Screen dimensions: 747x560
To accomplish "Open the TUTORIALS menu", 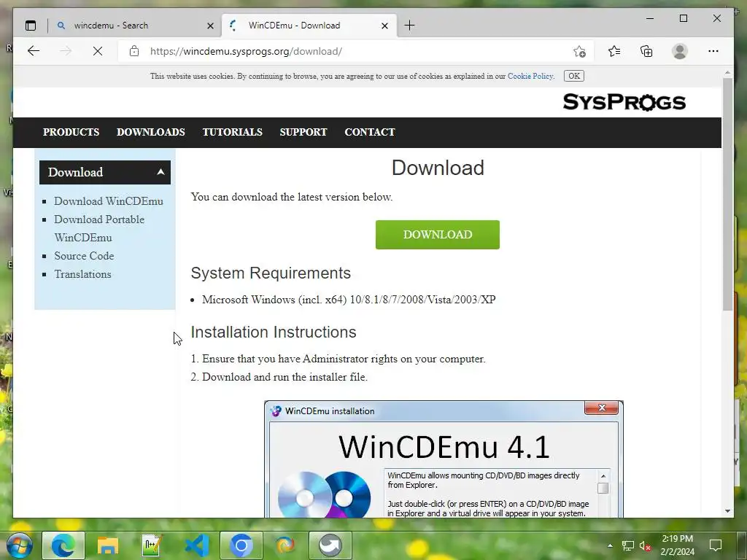I will (233, 132).
